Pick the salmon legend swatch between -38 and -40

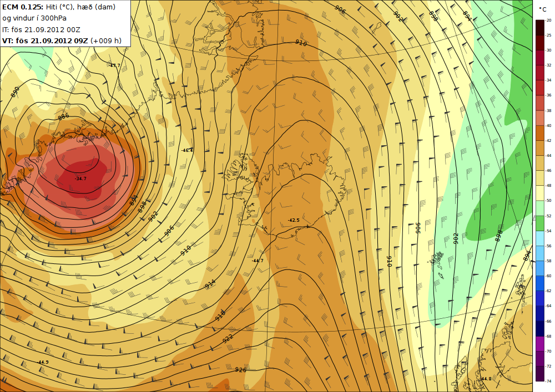tap(540, 118)
